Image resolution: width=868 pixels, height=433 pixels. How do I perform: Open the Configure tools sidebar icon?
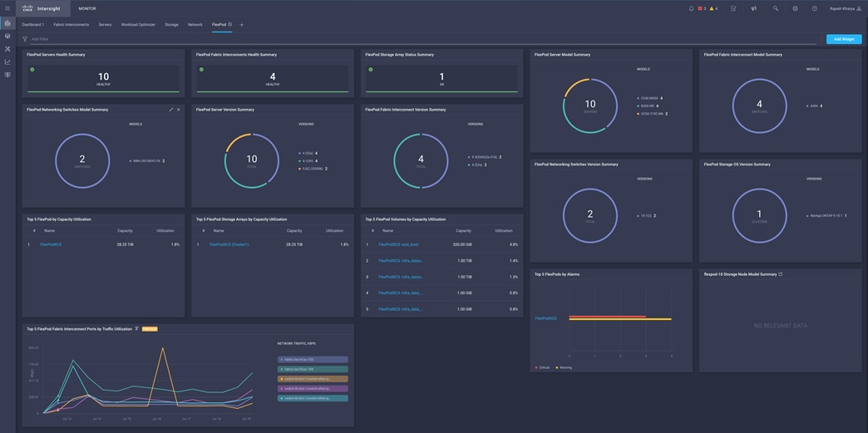point(7,49)
